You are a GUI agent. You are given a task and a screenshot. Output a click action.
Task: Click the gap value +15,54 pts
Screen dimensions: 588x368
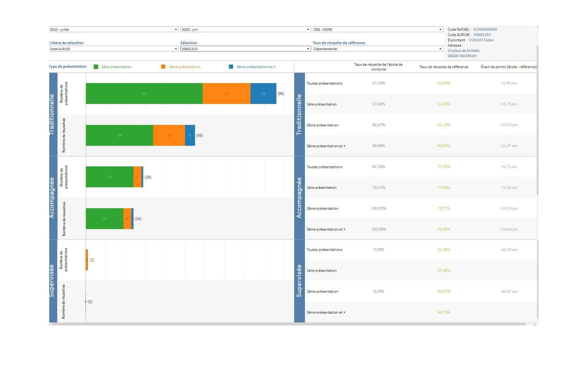click(509, 125)
